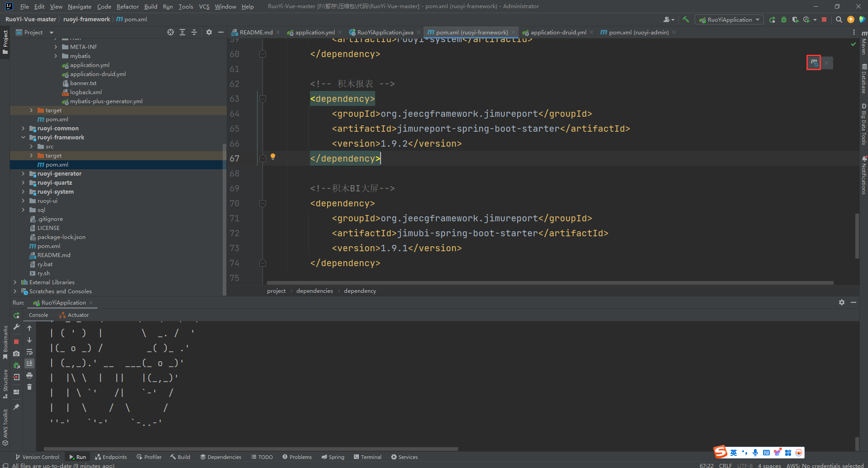This screenshot has height=468, width=868.
Task: Open the VCS menu
Action: [204, 6]
